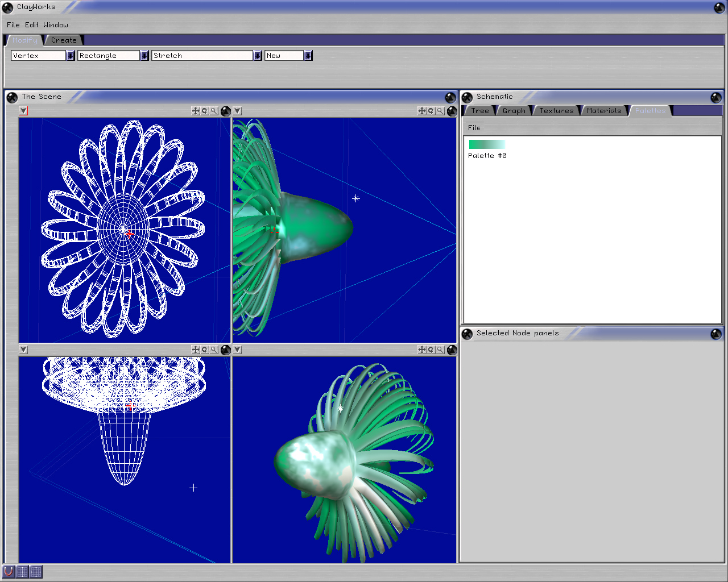Click the zoom magnifier of the bottom-right perspective viewport
The image size is (728, 582).
[x=440, y=350]
